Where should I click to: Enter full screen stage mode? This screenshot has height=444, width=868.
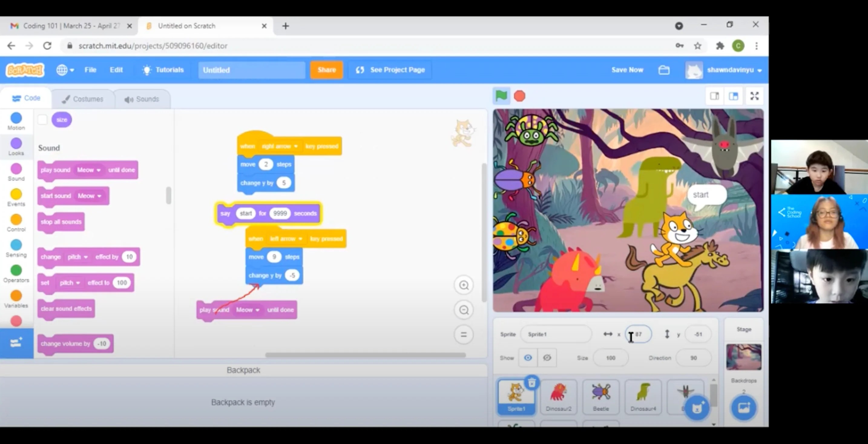[x=755, y=96]
